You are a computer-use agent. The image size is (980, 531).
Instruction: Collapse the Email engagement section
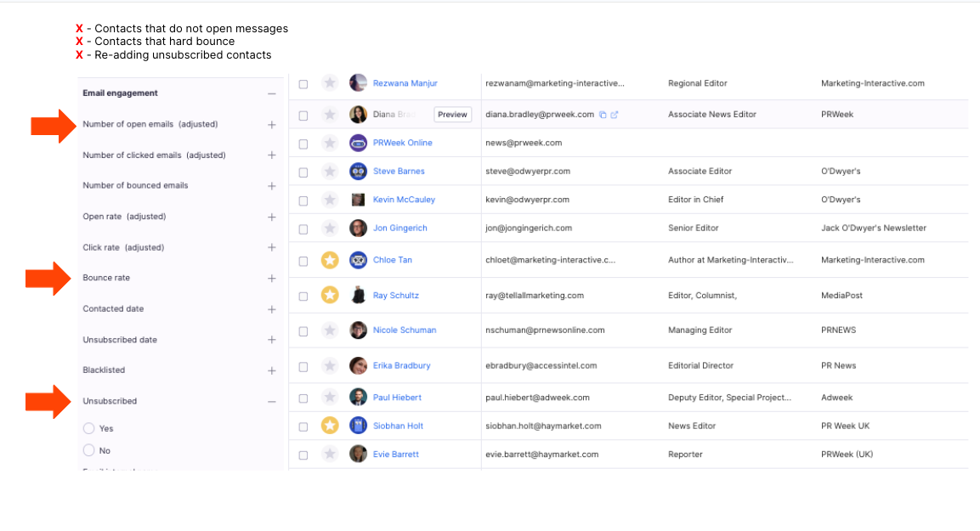pyautogui.click(x=272, y=93)
